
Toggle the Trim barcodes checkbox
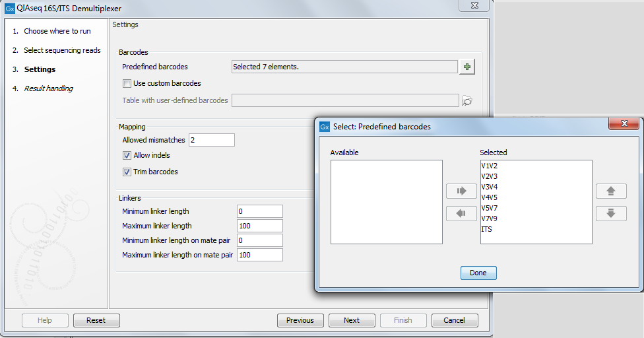(x=127, y=172)
